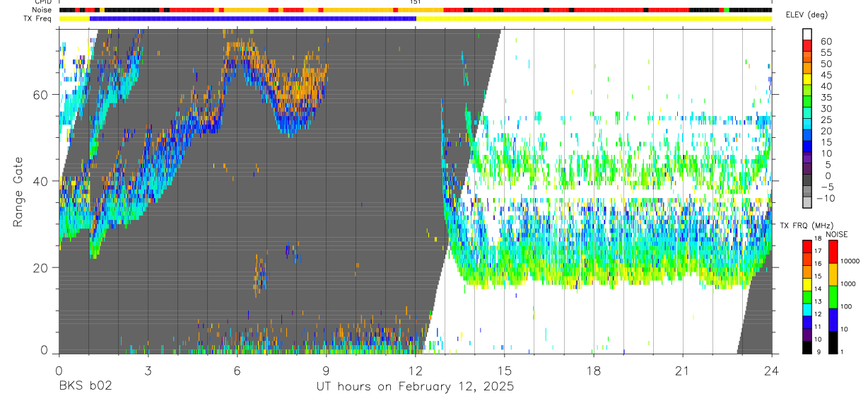
Task: Click the Noise row label at top left
Action: coord(42,10)
